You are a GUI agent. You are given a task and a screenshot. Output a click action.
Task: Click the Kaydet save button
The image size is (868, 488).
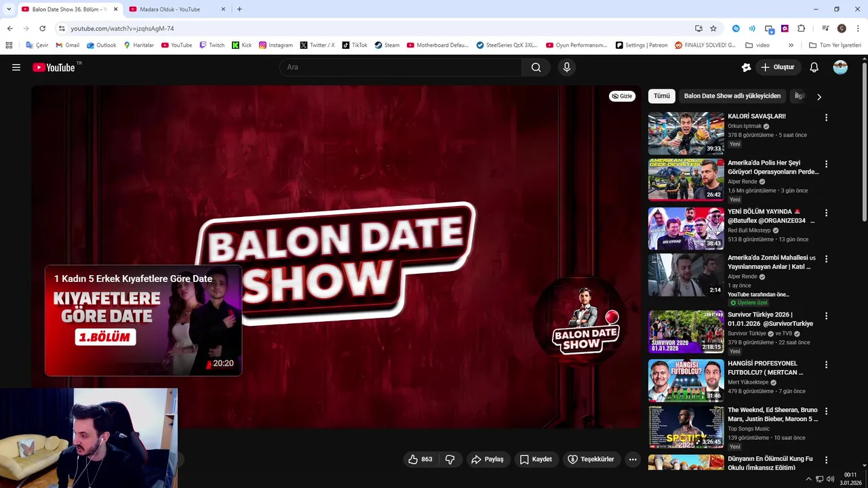[x=536, y=460]
